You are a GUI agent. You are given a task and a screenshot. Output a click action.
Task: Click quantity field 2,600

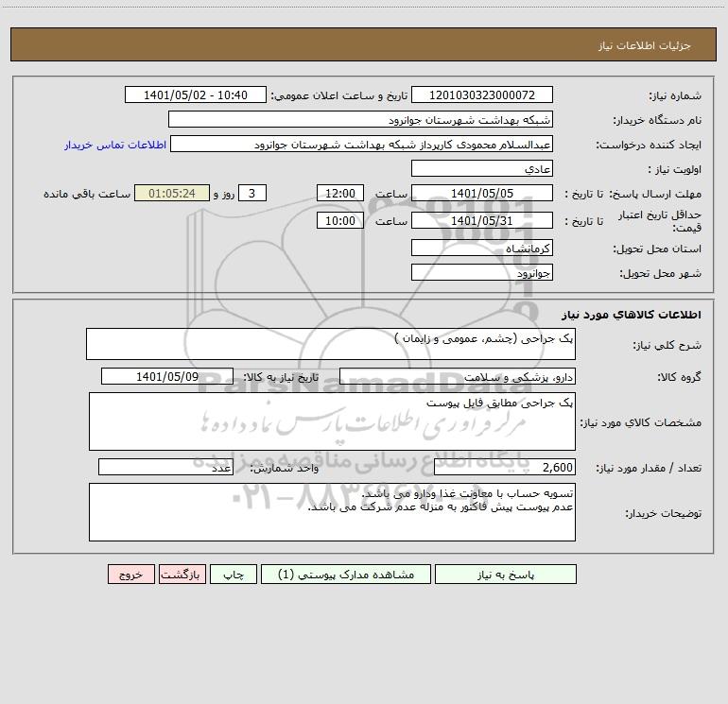coord(505,468)
